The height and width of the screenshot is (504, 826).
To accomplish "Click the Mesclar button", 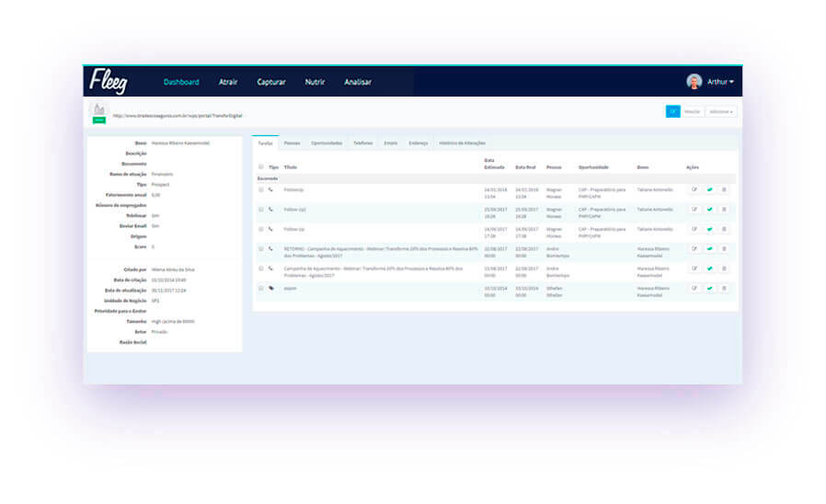I will click(x=693, y=111).
